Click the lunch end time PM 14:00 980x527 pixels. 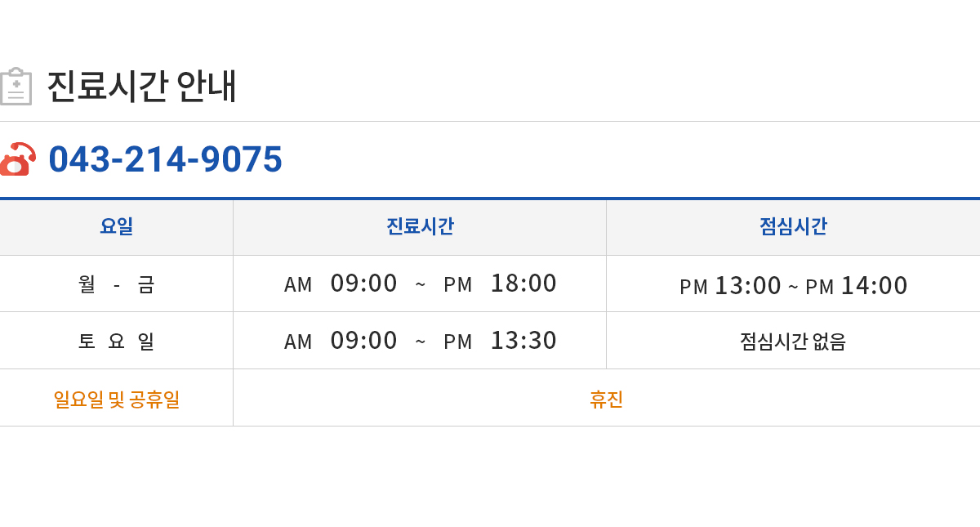[857, 286]
